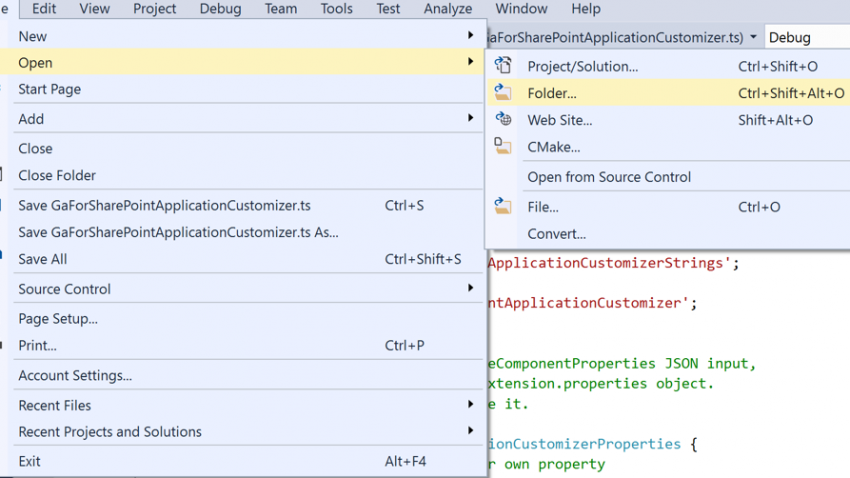
Task: Select Web Site... in Open submenu
Action: pyautogui.click(x=668, y=120)
